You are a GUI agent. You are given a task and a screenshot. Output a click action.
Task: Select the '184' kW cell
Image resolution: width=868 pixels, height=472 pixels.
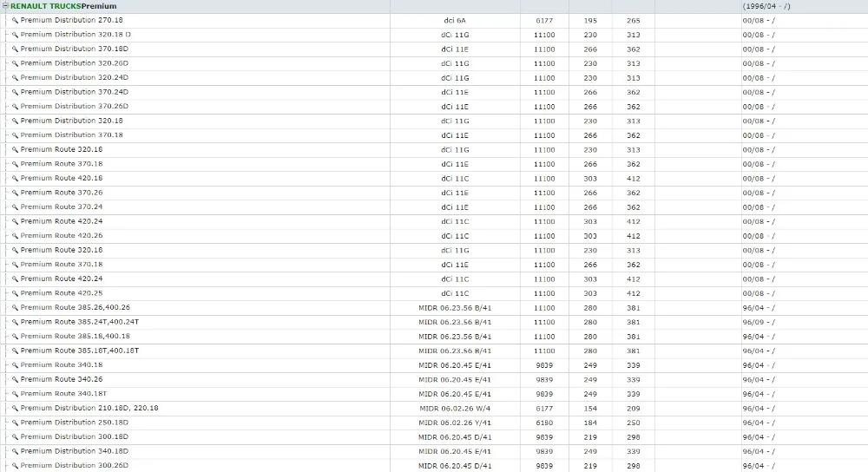590,423
